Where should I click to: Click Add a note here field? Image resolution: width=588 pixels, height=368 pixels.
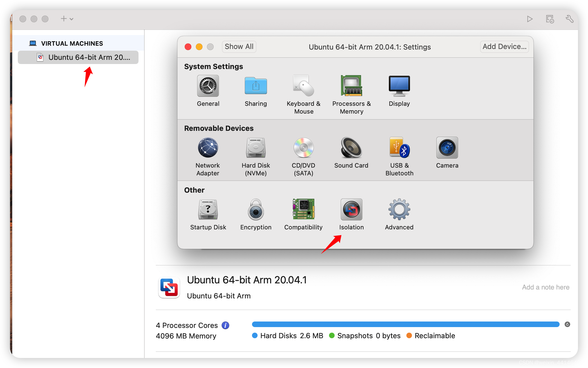click(545, 287)
